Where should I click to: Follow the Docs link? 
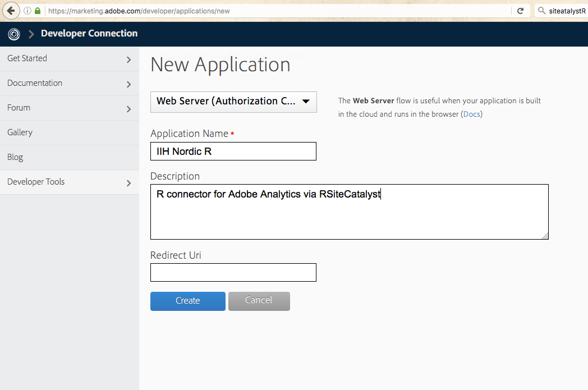tap(471, 114)
